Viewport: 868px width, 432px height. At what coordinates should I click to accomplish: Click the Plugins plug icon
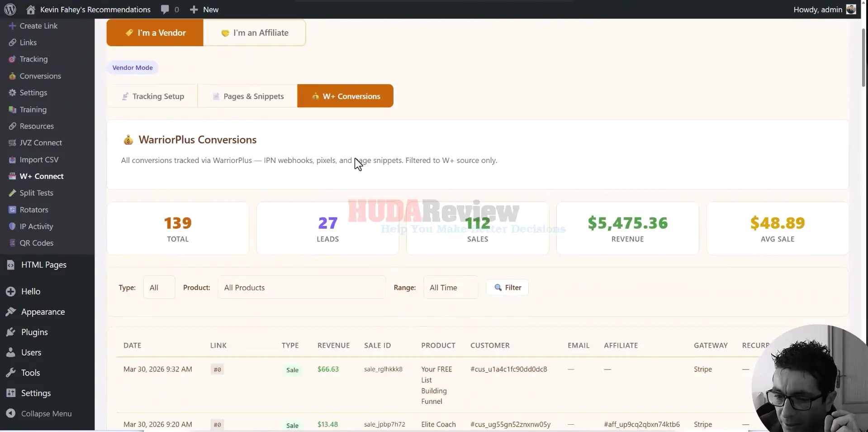point(11,332)
